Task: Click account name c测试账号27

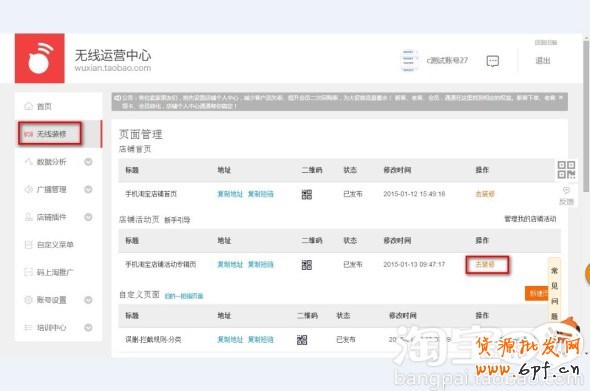Action: [447, 60]
